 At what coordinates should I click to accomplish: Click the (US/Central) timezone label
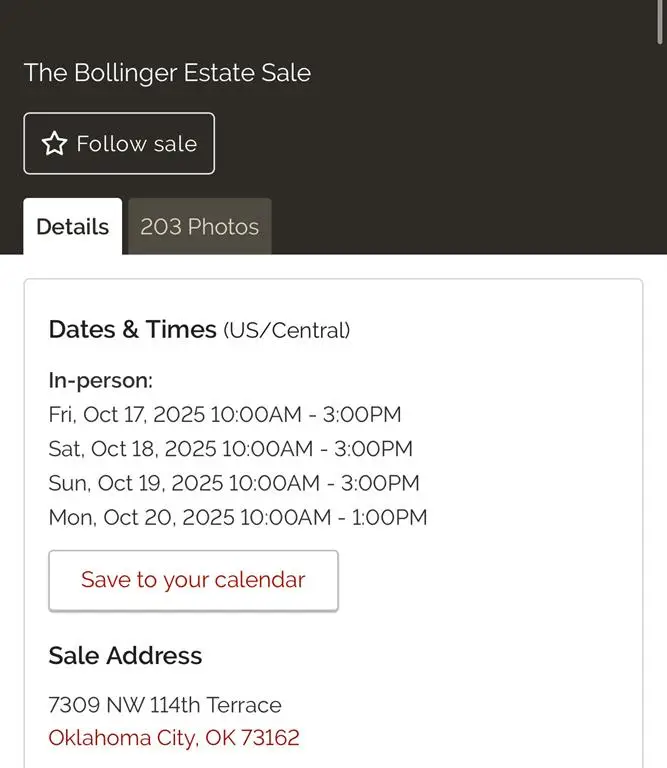click(286, 331)
